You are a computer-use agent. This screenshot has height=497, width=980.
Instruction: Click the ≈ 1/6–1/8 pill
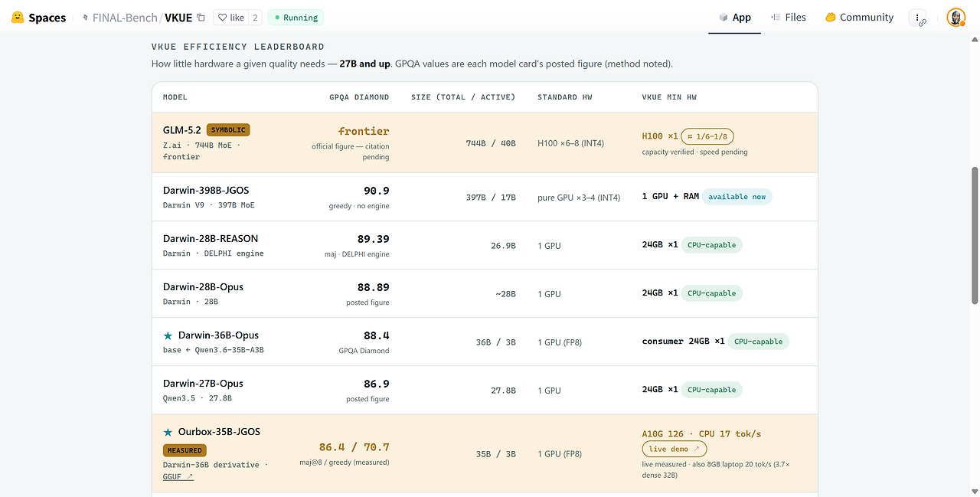pyautogui.click(x=707, y=136)
